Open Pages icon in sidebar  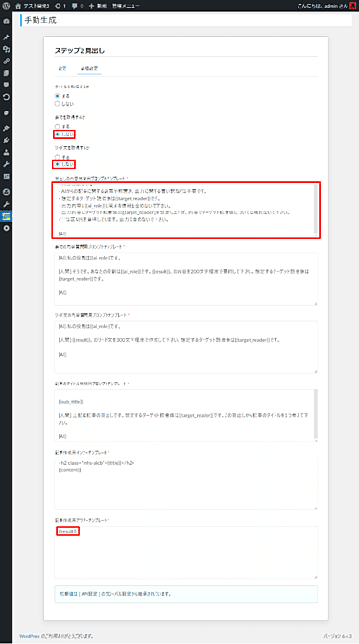pyautogui.click(x=6, y=73)
